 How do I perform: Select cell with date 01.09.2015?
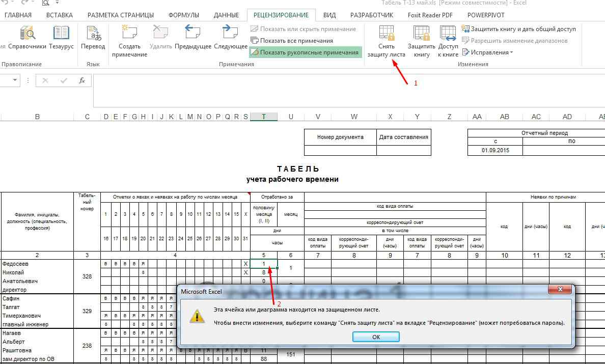(495, 150)
